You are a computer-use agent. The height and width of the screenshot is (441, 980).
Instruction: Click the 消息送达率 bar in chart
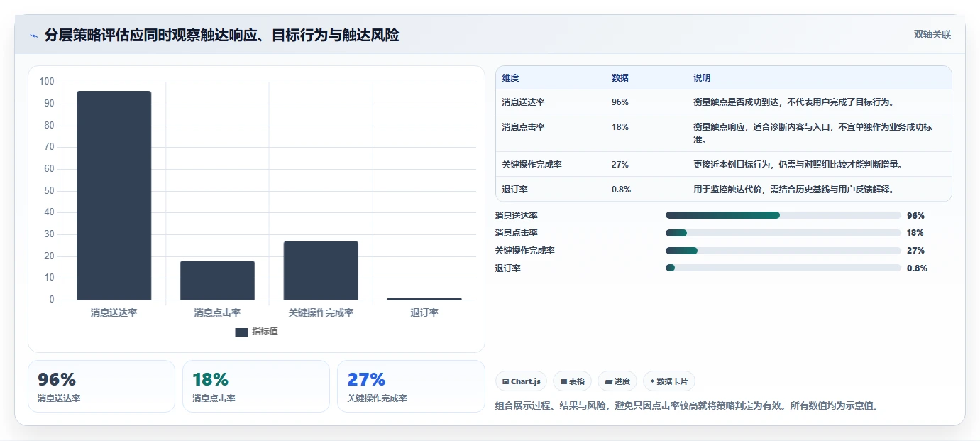click(114, 195)
